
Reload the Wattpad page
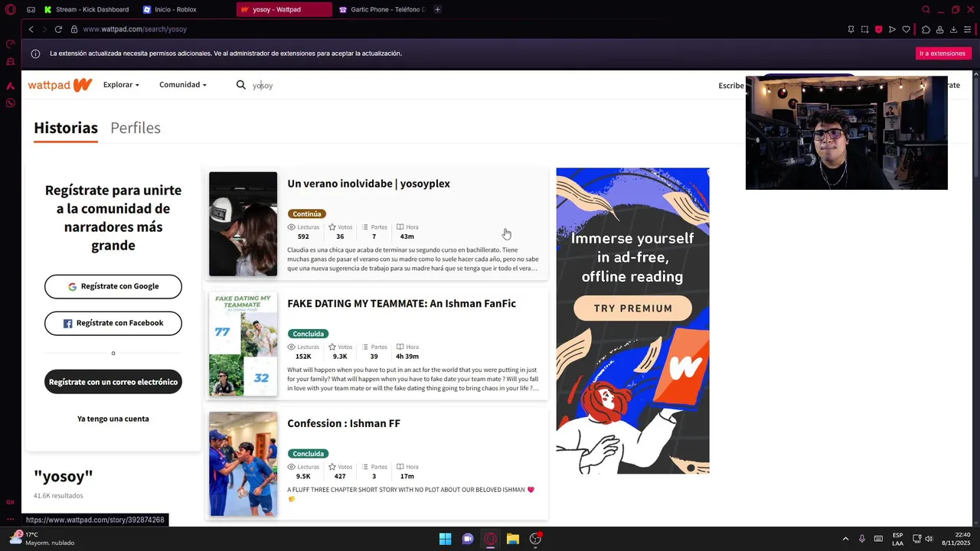pos(58,29)
